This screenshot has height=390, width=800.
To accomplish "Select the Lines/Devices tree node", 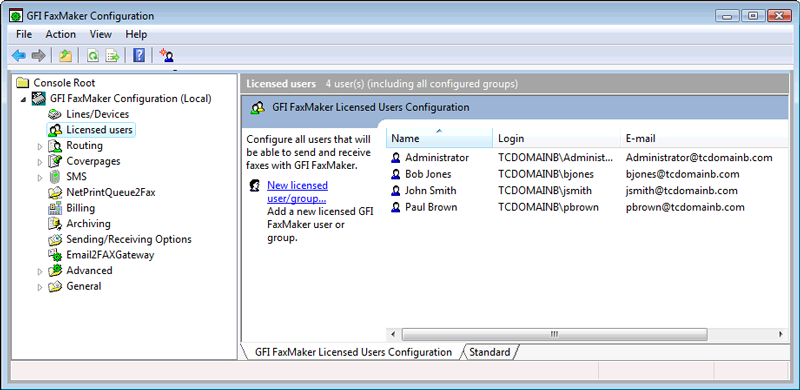I will [x=97, y=114].
